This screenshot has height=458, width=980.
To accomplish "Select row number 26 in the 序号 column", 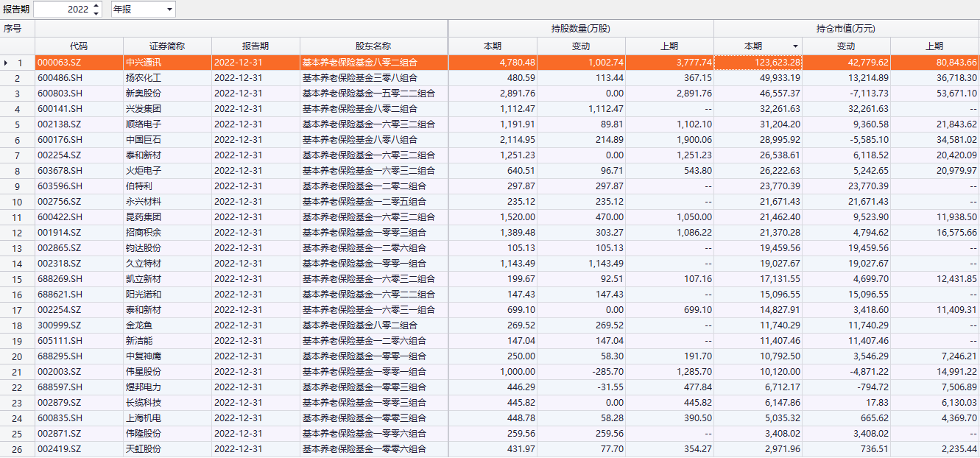I will click(18, 449).
